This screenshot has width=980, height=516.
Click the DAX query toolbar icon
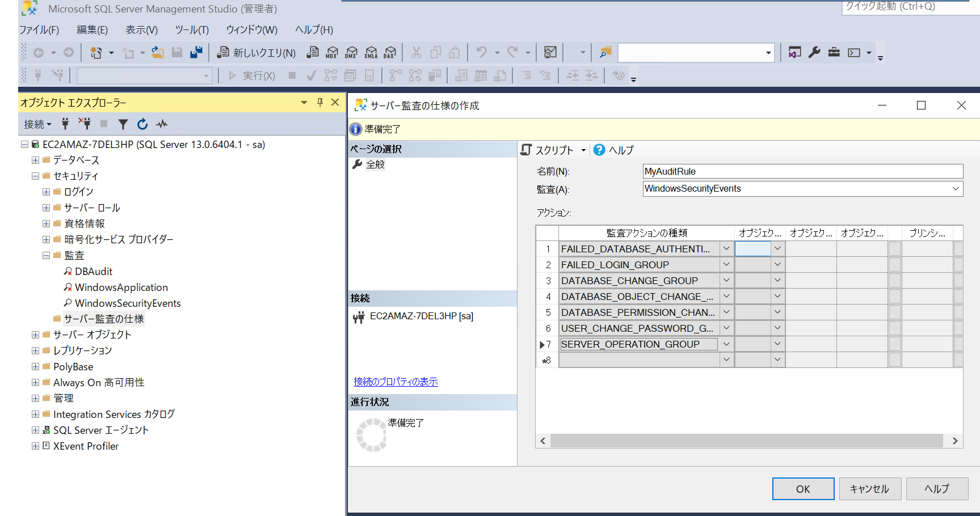click(390, 53)
